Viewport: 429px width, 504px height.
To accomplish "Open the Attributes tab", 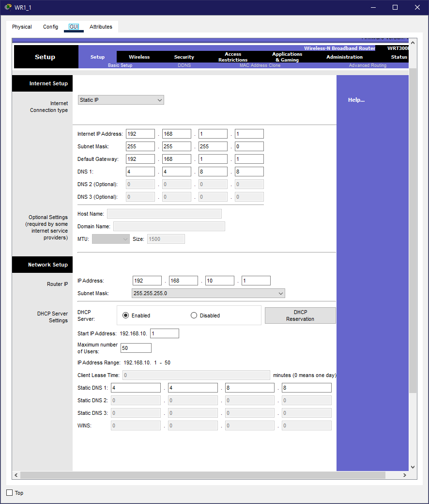I will pyautogui.click(x=101, y=27).
